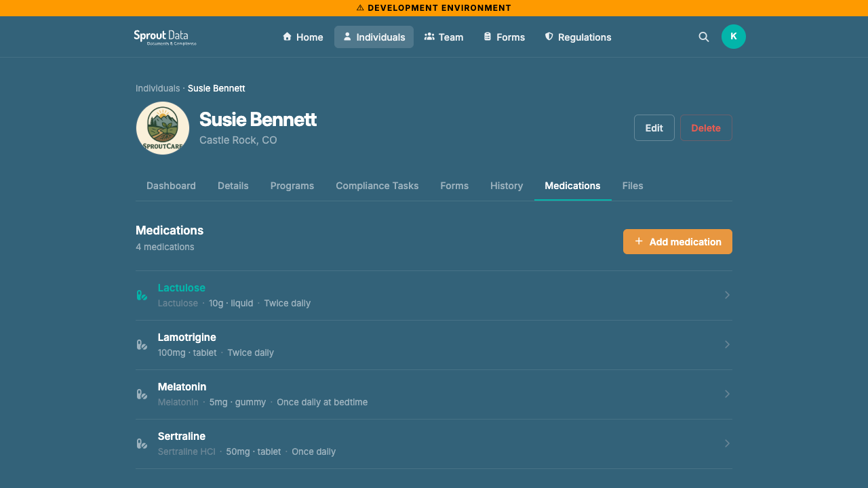Click the Edit button
868x488 pixels.
coord(654,128)
